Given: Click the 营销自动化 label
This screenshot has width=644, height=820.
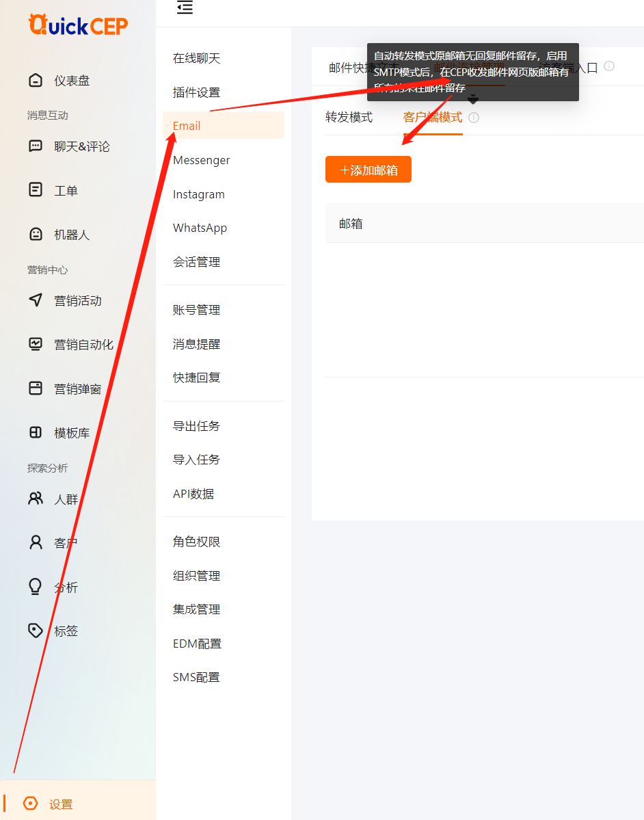Looking at the screenshot, I should 83,344.
